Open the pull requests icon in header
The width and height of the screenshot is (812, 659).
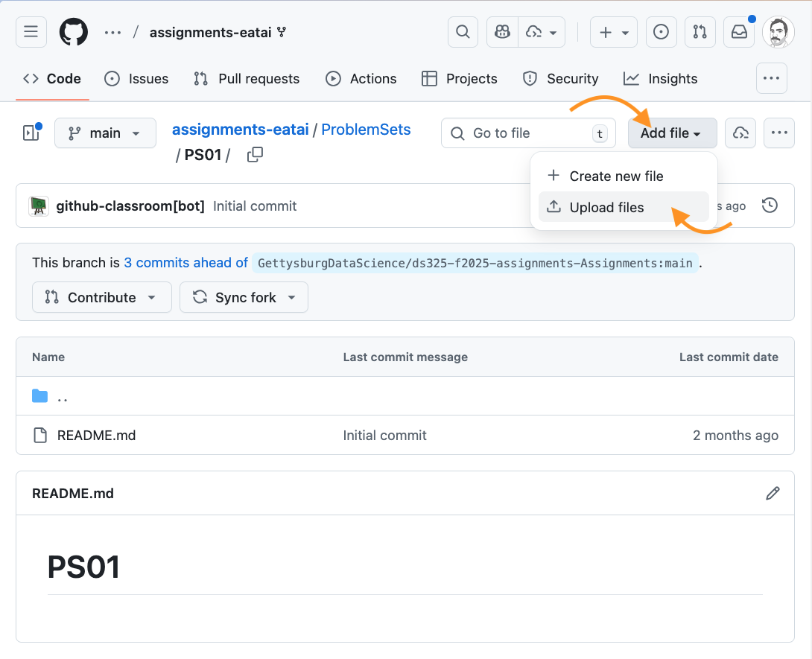tap(700, 32)
